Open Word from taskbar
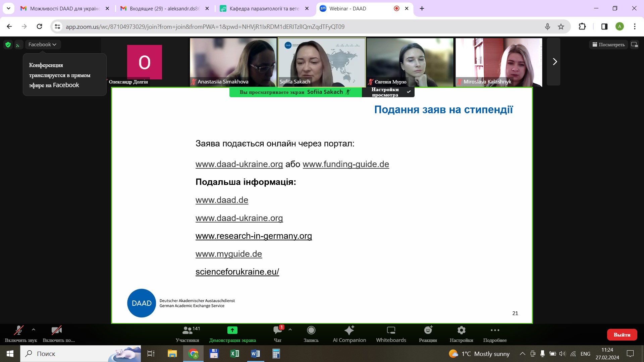The image size is (644, 362). tap(255, 354)
